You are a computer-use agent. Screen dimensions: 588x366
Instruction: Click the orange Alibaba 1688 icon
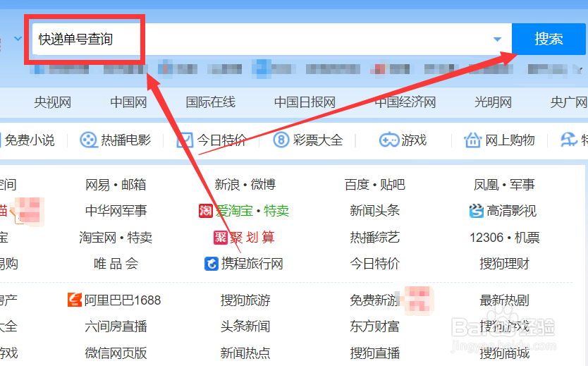click(x=75, y=300)
